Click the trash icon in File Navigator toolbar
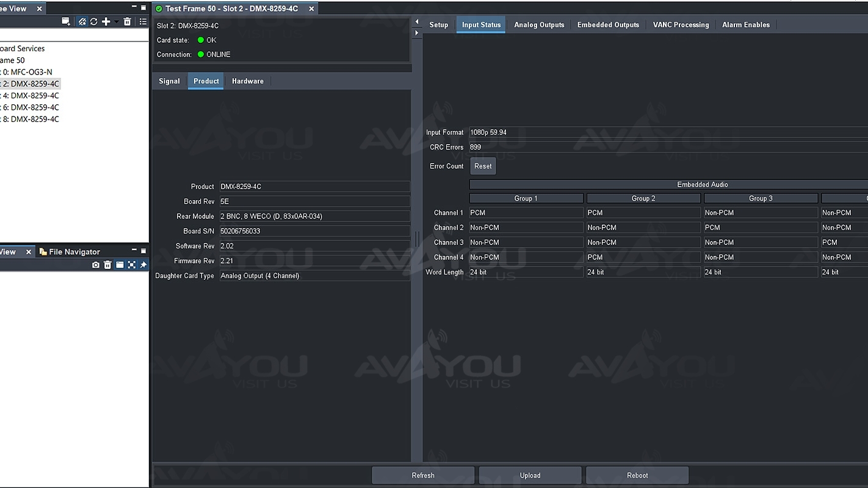Image resolution: width=868 pixels, height=488 pixels. [x=107, y=265]
